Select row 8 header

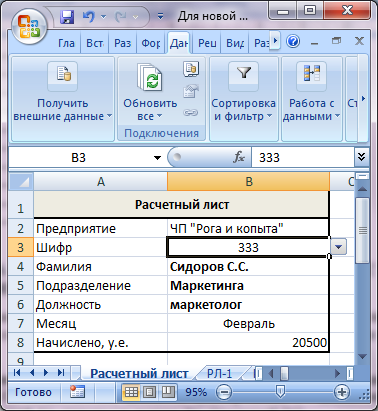click(21, 342)
